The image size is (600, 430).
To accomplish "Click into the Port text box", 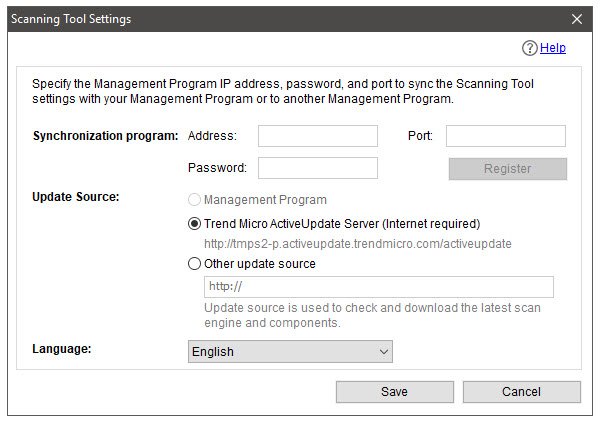I will (505, 136).
